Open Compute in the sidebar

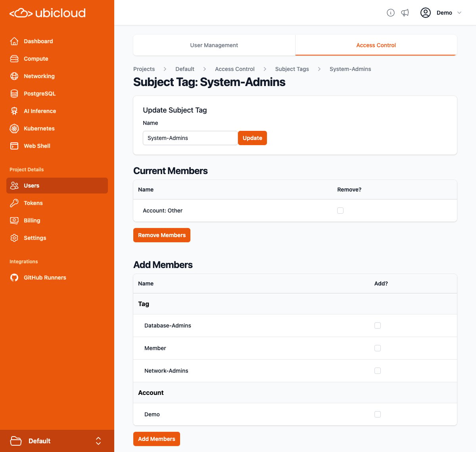pos(57,59)
